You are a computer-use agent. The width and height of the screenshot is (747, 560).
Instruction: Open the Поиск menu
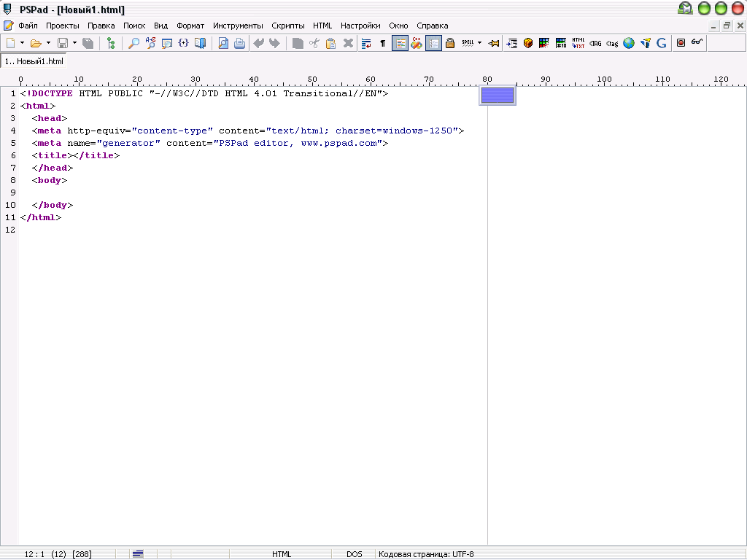pyautogui.click(x=134, y=26)
